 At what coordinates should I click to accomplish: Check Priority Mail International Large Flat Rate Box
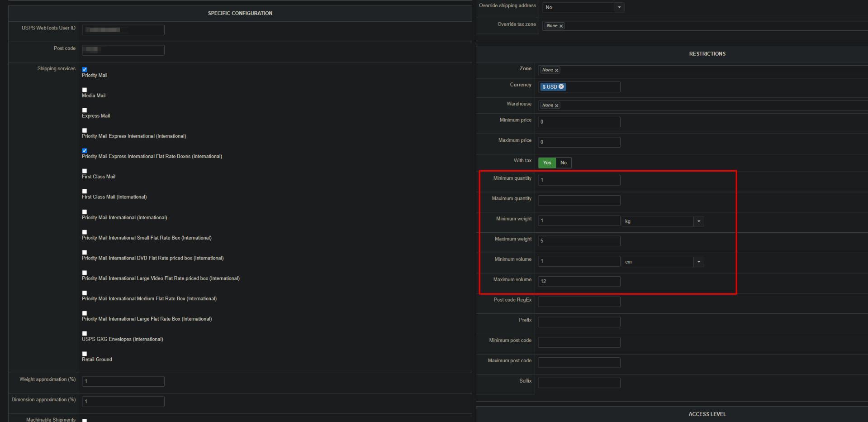point(85,313)
